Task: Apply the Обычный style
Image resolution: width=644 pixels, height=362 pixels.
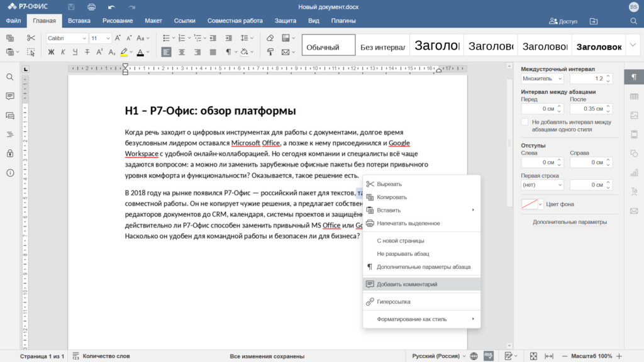Action: coord(328,45)
